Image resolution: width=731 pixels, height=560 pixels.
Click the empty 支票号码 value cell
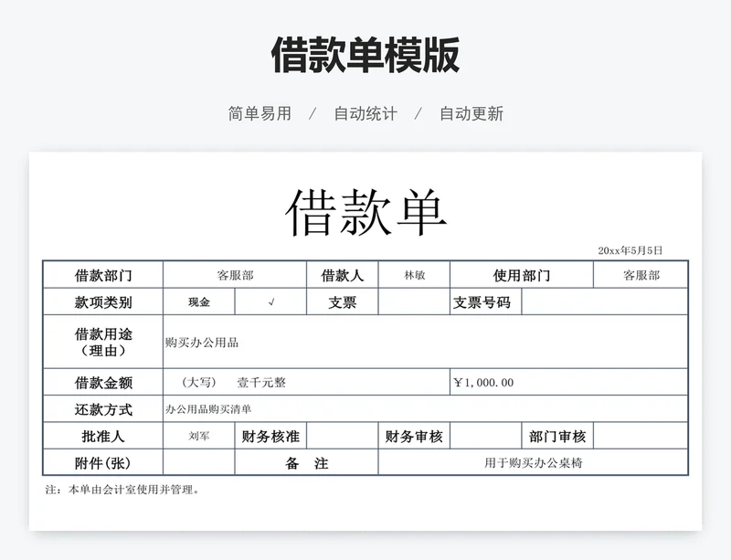(605, 301)
